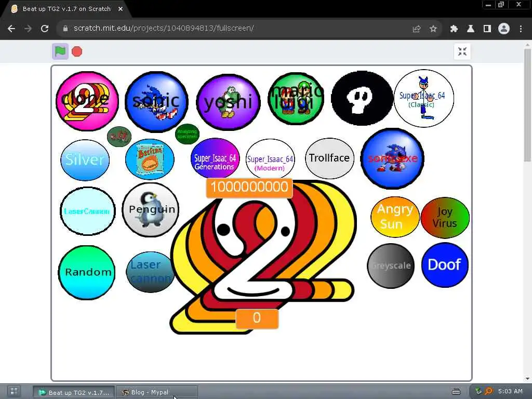Screen dimensions: 532x399
Task: Open the browser extensions puzzle icon
Action: (454, 29)
